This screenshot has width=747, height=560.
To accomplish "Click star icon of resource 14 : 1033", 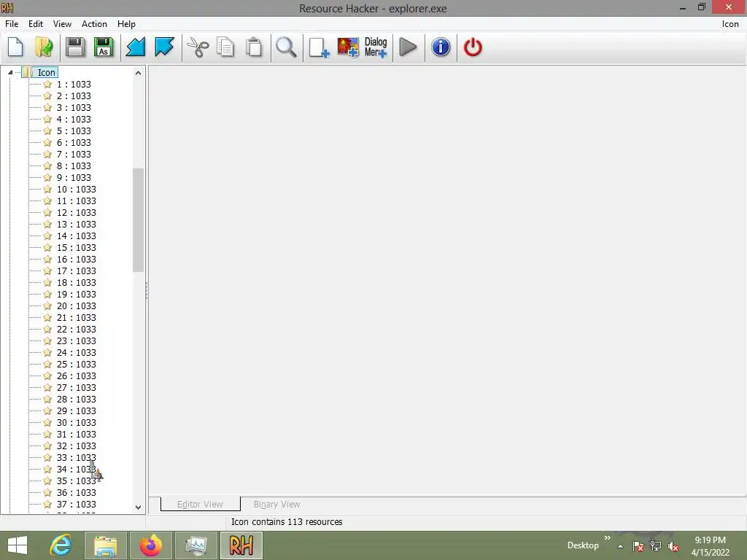I will pyautogui.click(x=47, y=236).
